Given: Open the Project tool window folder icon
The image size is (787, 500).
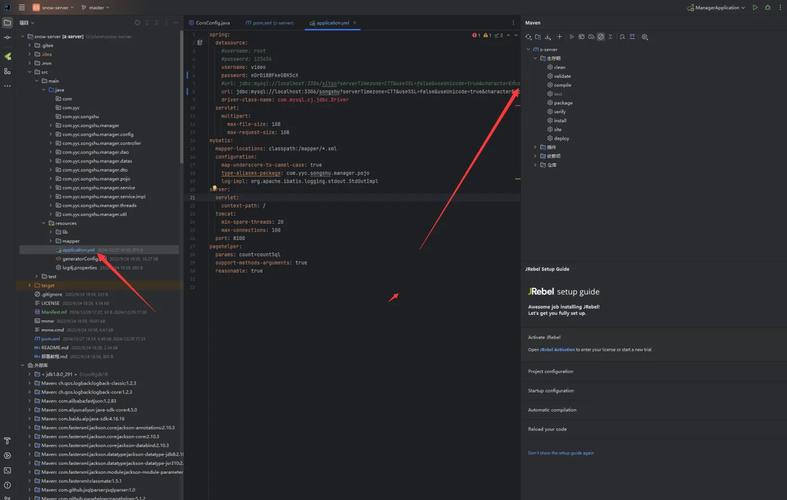Looking at the screenshot, I should pyautogui.click(x=7, y=22).
